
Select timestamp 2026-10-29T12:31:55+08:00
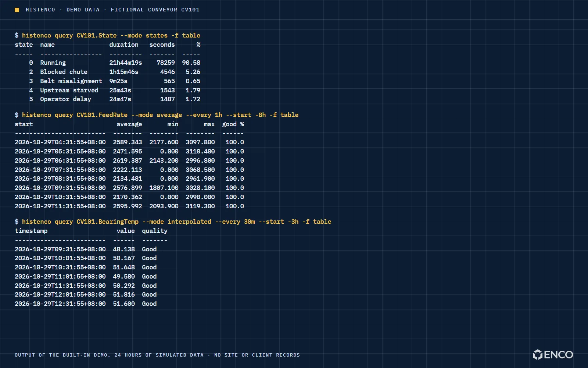(60, 304)
